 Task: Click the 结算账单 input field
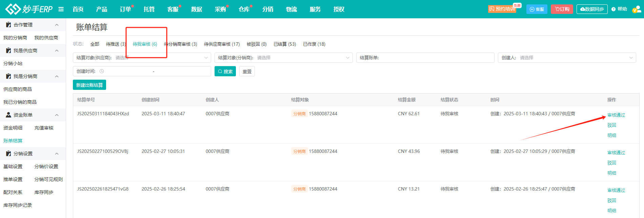point(425,58)
